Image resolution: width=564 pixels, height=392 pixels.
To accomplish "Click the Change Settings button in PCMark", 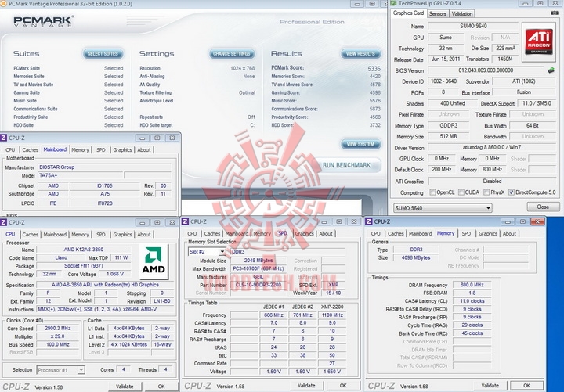I will [232, 53].
